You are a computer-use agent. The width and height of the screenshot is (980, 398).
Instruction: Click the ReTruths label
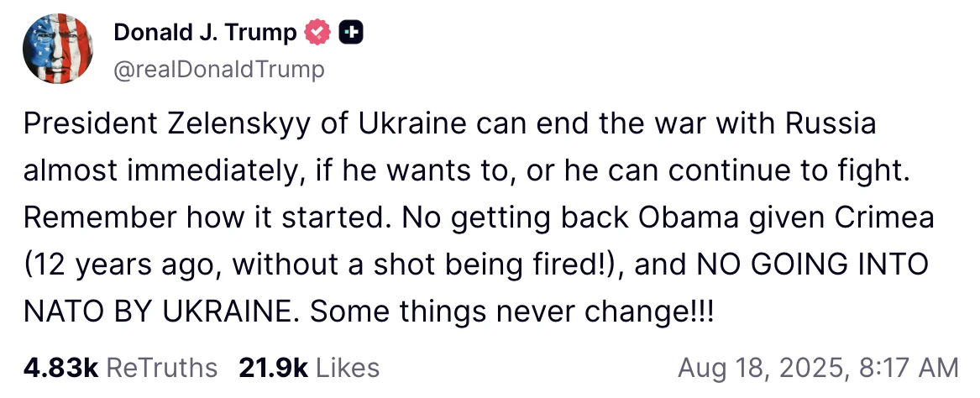coord(163,367)
